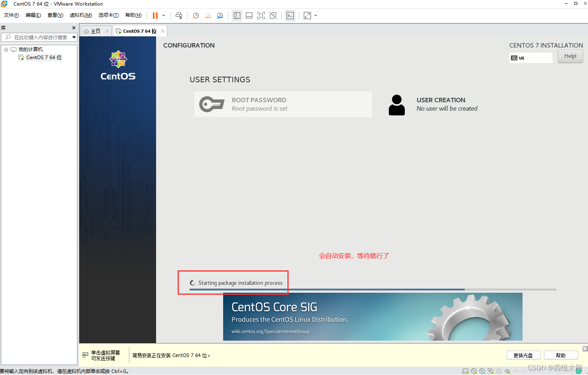Click the 'Starting package installation process' status text

pos(240,283)
